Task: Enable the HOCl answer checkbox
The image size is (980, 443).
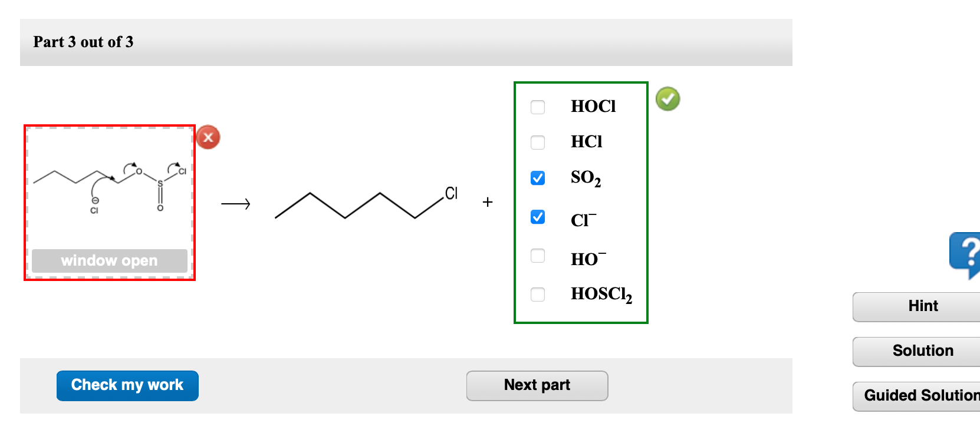Action: [x=537, y=107]
